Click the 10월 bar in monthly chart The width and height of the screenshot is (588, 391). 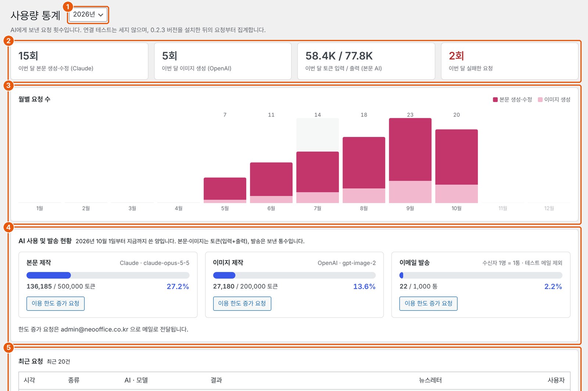pos(456,166)
